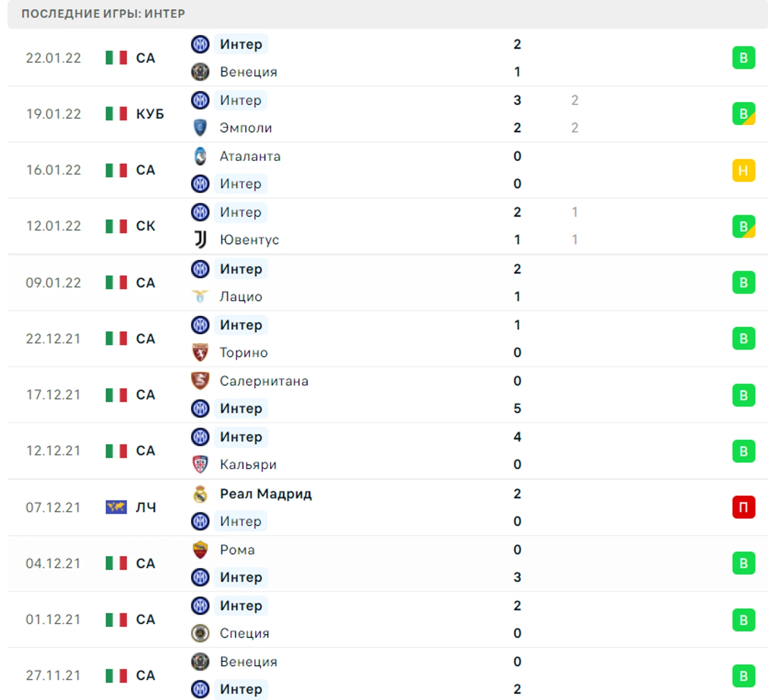This screenshot has height=700, width=768.
Task: Click the Real Madrid crest
Action: (x=200, y=494)
